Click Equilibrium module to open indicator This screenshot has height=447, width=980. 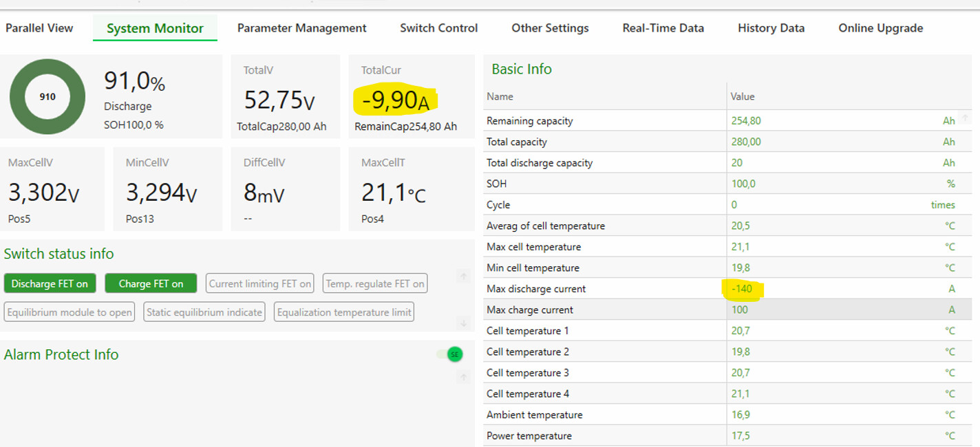click(x=70, y=312)
